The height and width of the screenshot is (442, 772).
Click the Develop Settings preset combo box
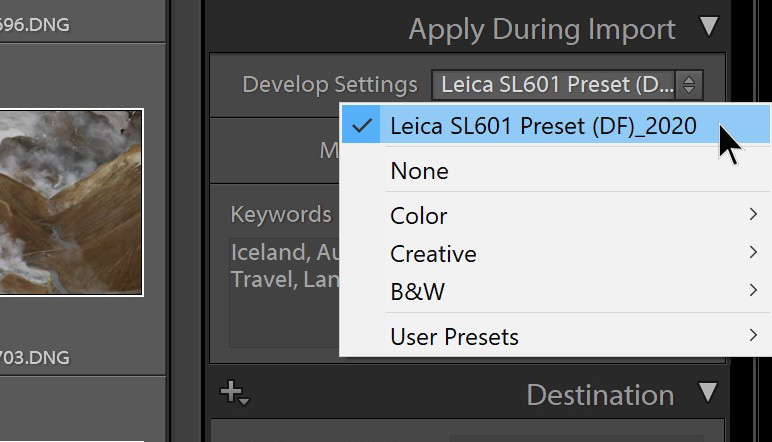click(x=567, y=85)
